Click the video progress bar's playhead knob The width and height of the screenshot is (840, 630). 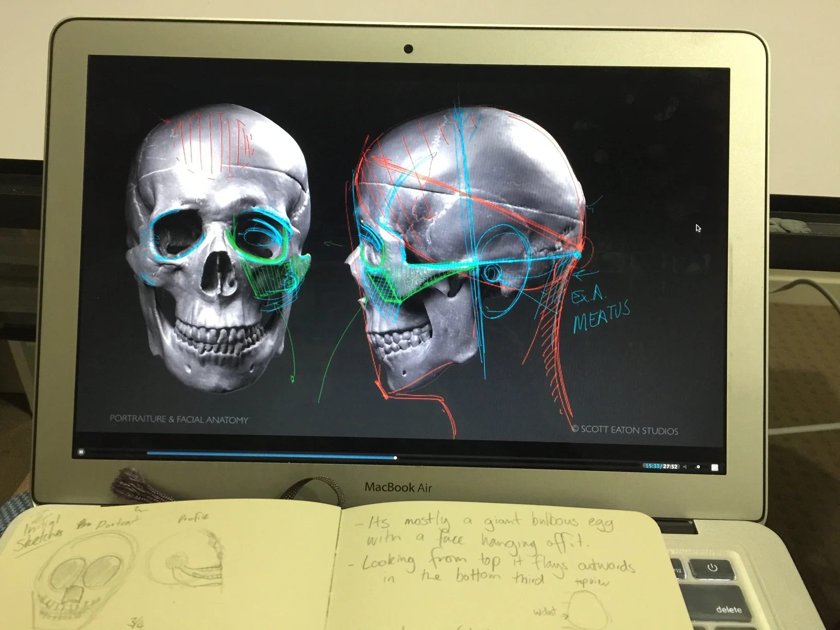point(395,458)
